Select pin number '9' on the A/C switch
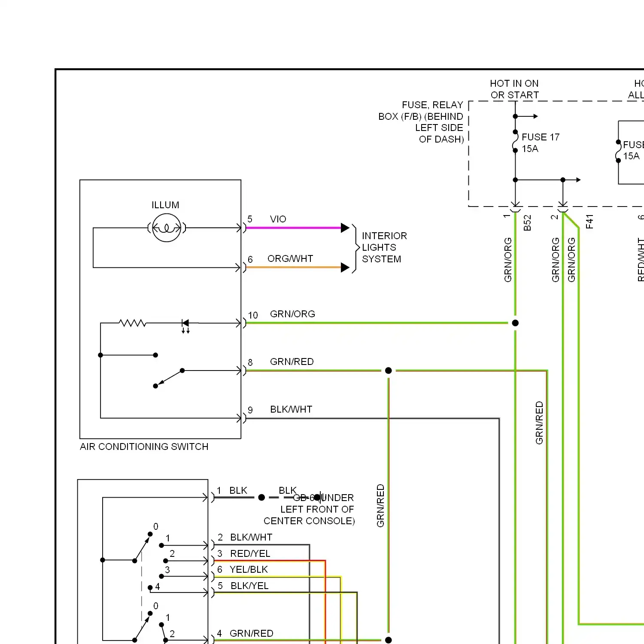 pos(250,410)
